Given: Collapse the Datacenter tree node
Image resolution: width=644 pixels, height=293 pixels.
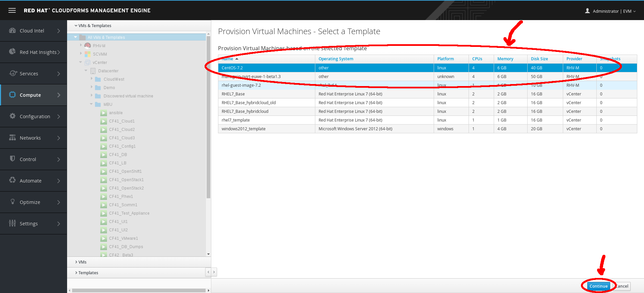Looking at the screenshot, I should (x=86, y=70).
